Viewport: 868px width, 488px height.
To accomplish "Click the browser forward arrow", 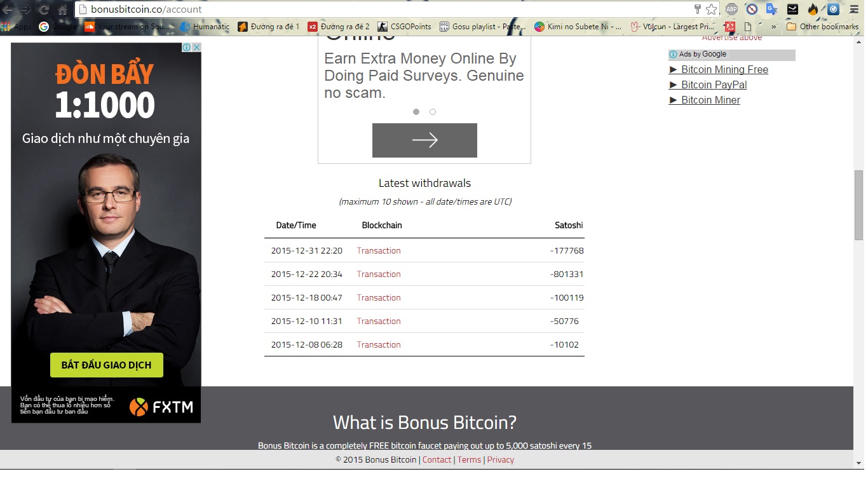I will (x=25, y=10).
